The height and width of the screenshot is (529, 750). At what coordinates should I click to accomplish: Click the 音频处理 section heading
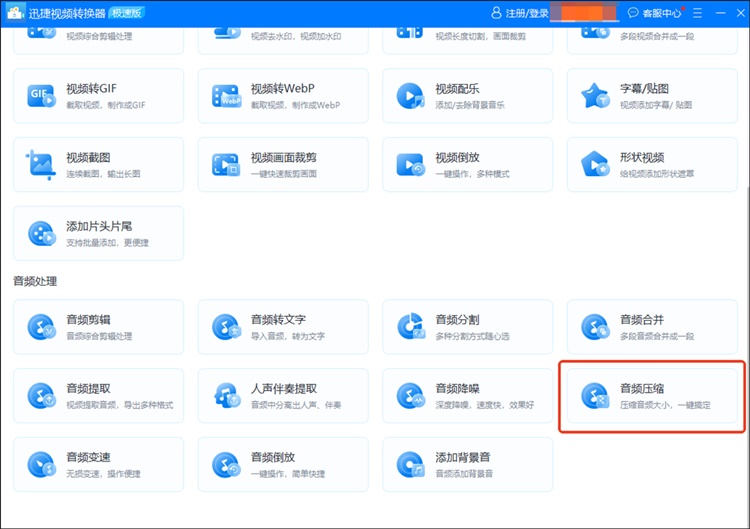pyautogui.click(x=35, y=281)
